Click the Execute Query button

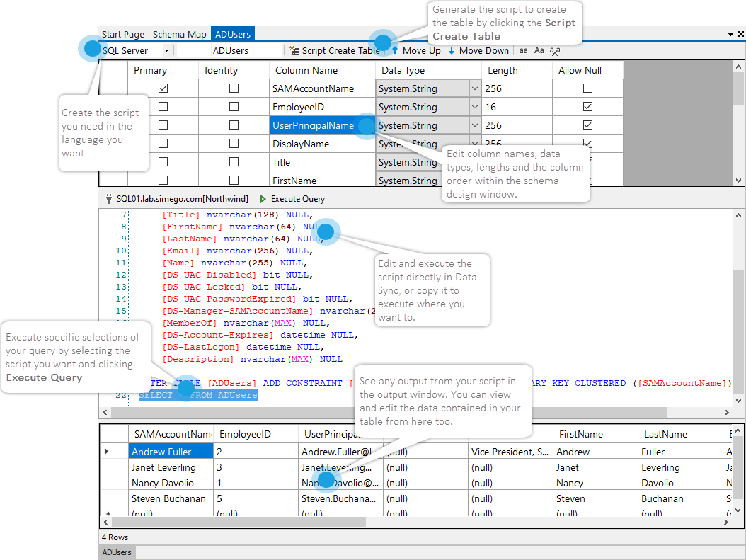292,199
